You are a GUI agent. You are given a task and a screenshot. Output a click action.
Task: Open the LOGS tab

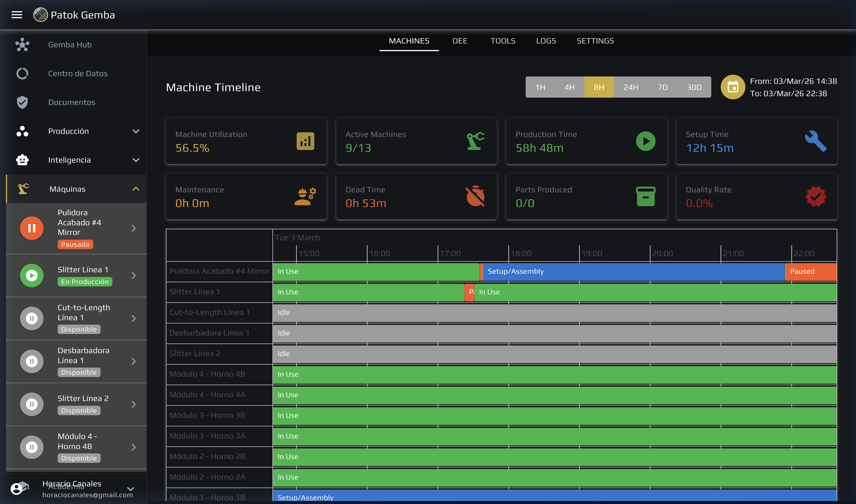[x=546, y=41]
